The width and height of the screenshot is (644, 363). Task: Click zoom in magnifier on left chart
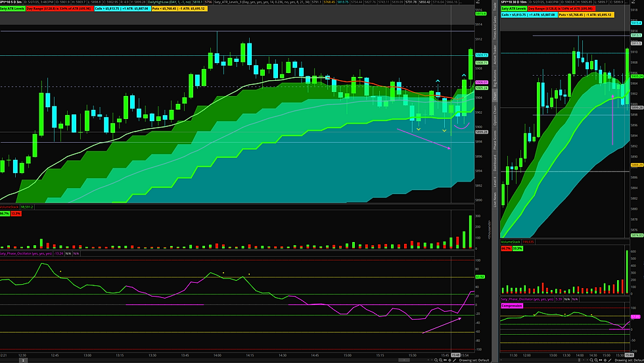point(441,360)
